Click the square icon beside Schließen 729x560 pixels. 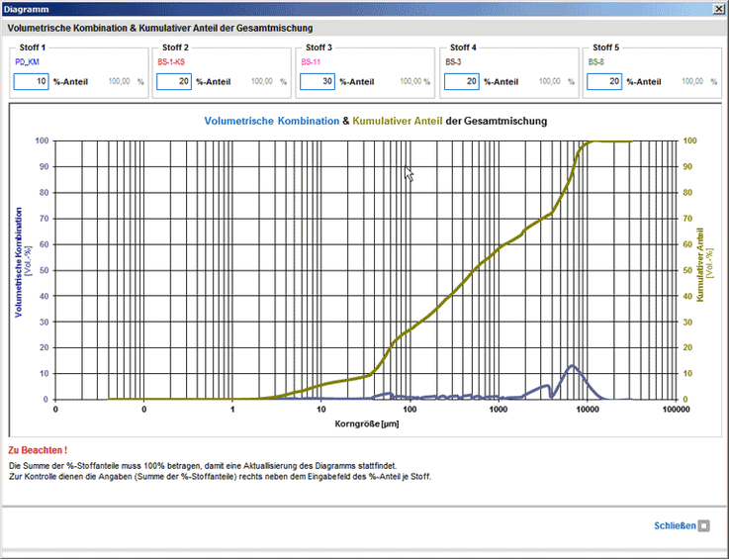(x=704, y=525)
